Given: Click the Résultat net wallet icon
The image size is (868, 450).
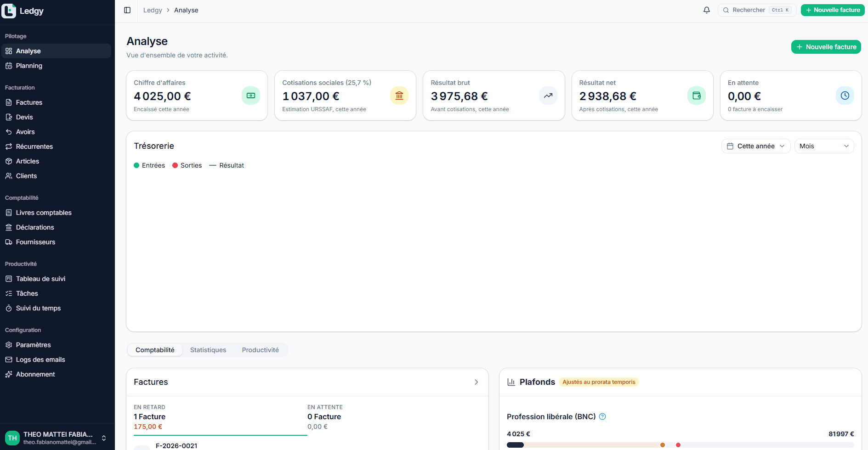Looking at the screenshot, I should [x=697, y=96].
